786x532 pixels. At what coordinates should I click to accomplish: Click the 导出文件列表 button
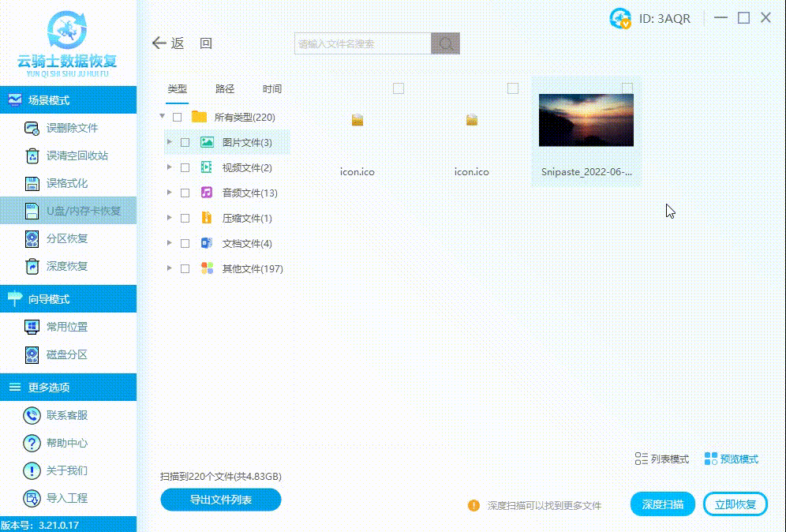coord(220,500)
